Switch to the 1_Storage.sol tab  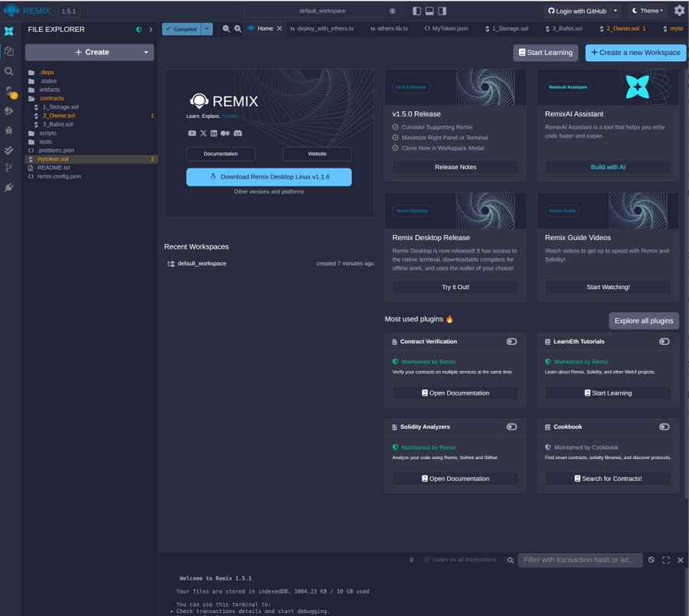pos(507,28)
